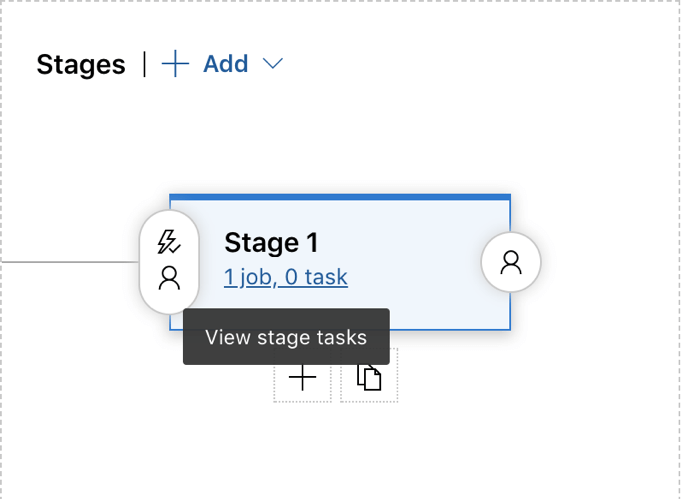Screen dimensions: 681x499
Task: Click the blue top bar of Stage 1
Action: tap(340, 197)
